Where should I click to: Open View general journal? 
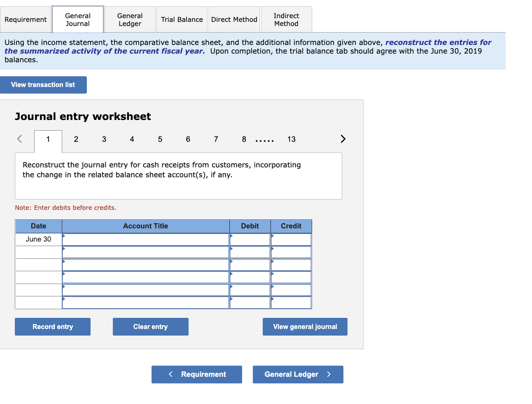(305, 326)
